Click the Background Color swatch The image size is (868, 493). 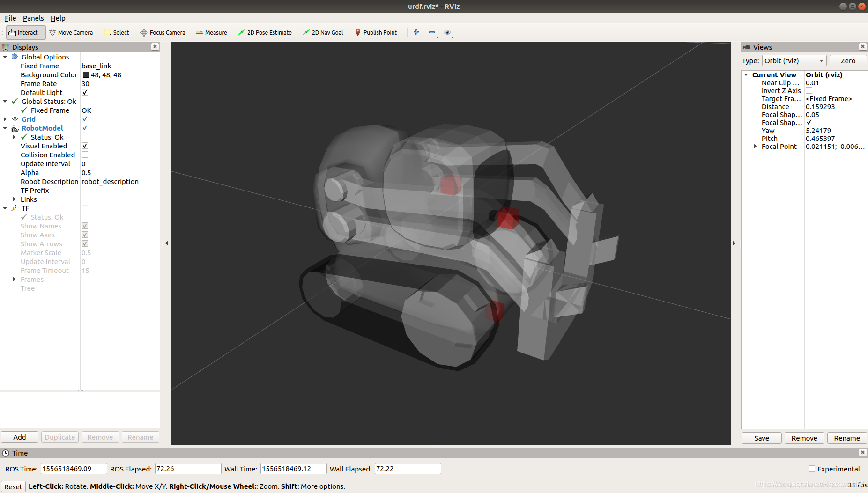(86, 74)
